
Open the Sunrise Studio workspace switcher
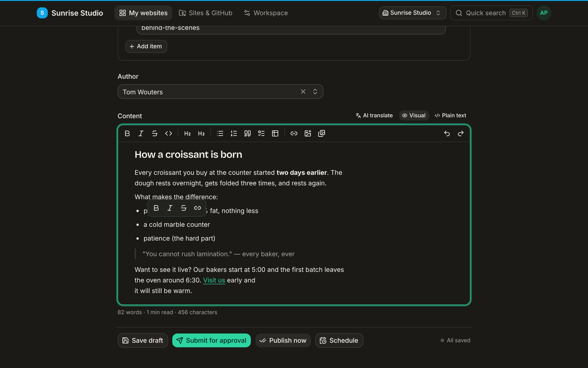(412, 13)
